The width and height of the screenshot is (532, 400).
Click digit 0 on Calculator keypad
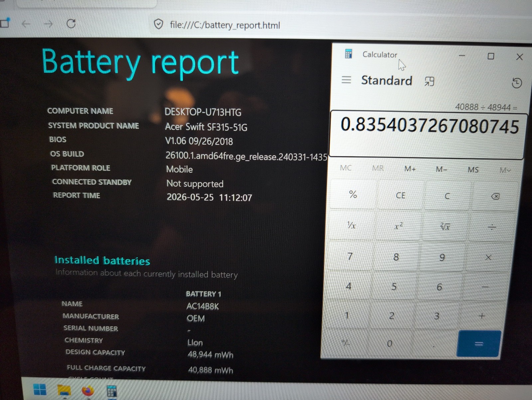coord(389,343)
